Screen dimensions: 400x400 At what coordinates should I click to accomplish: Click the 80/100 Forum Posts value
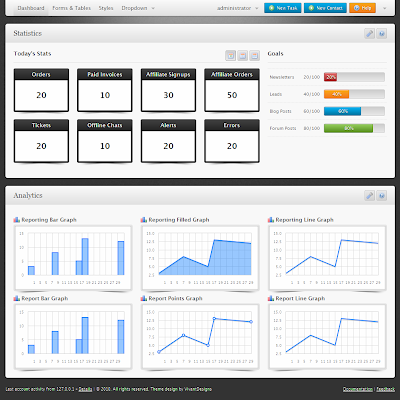point(312,128)
